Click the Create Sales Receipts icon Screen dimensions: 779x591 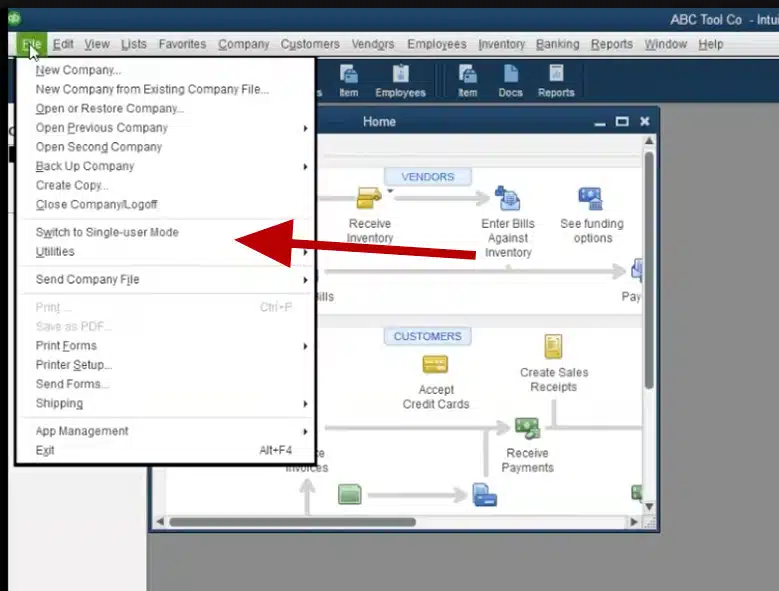point(553,346)
